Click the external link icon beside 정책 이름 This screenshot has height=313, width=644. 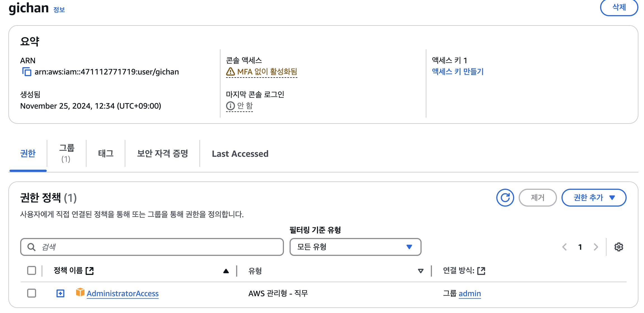[90, 271]
